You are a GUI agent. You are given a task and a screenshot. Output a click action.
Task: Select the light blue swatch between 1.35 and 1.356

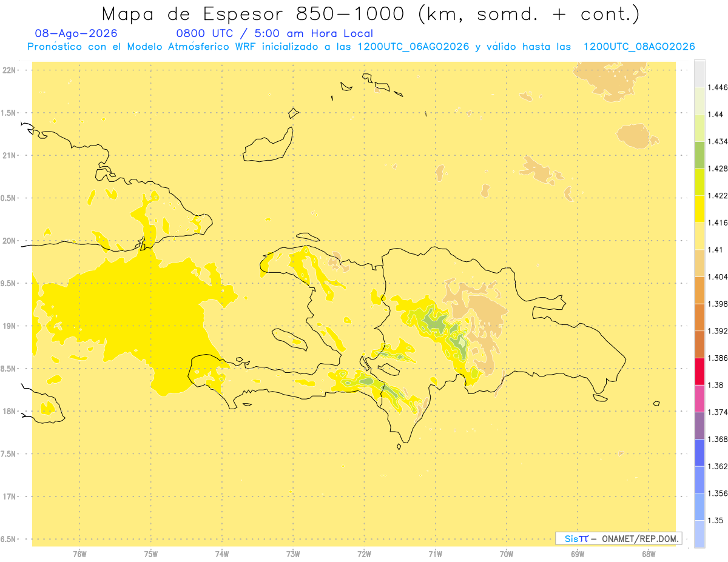coord(699,507)
